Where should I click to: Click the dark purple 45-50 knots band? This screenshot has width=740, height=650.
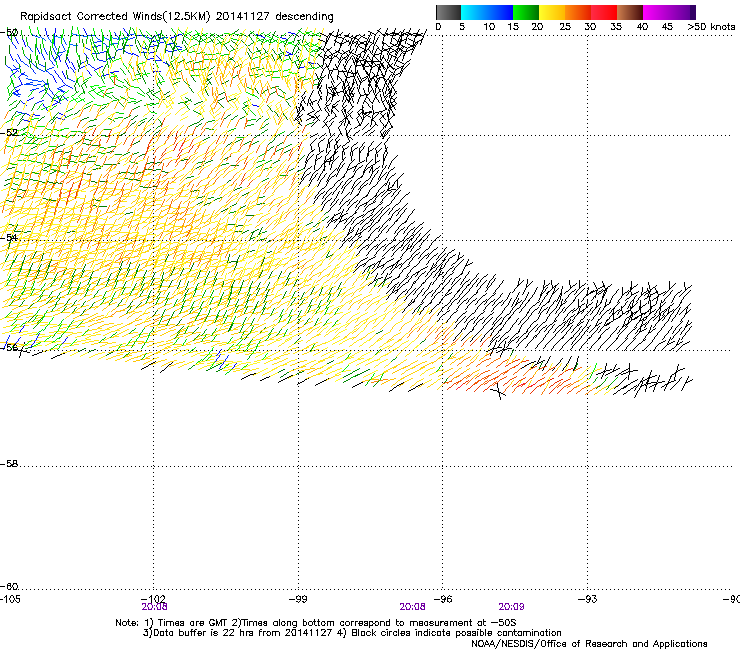[x=682, y=12]
